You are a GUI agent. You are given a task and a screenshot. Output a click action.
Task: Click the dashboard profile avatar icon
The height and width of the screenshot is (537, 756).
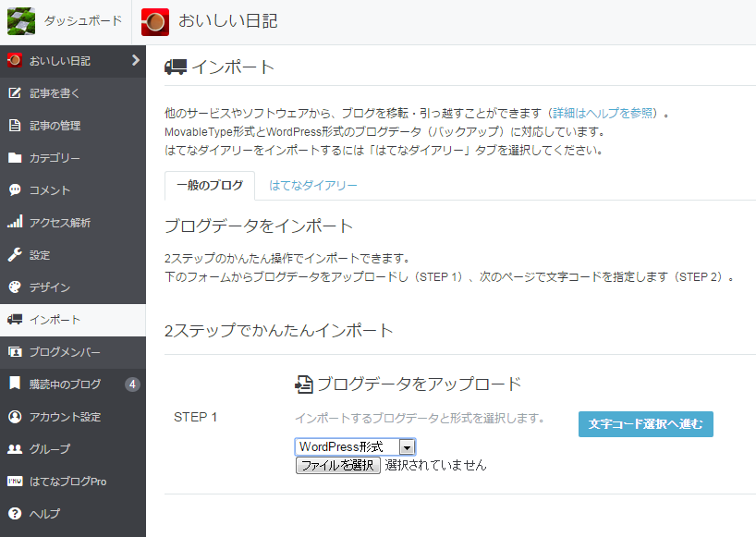[21, 21]
